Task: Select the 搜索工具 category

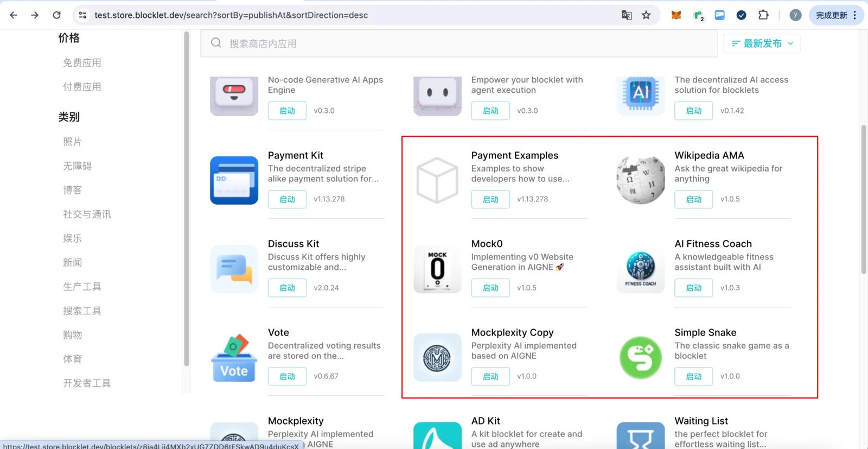Action: [82, 311]
